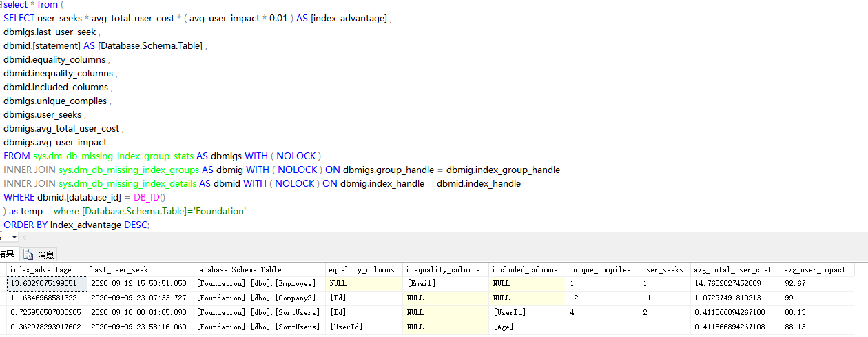Click the Database.Schema.Table column header
Viewport: 868px width, 337px height.
click(258, 269)
